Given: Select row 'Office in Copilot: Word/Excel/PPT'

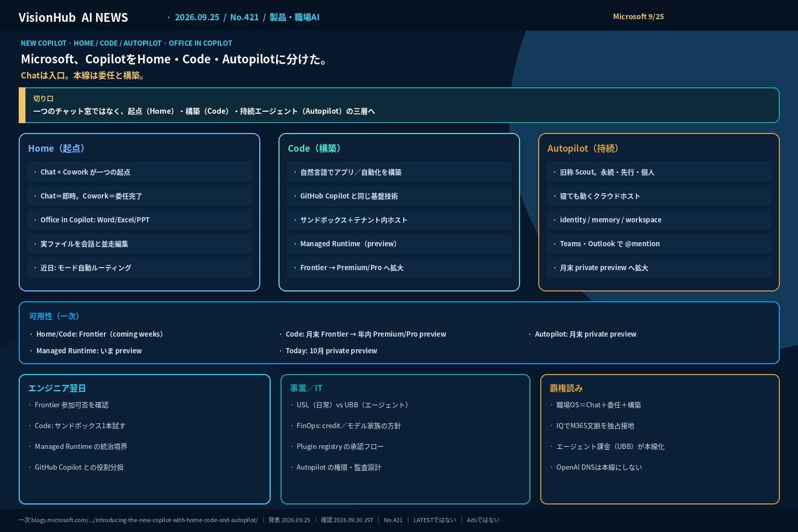Looking at the screenshot, I should 139,220.
